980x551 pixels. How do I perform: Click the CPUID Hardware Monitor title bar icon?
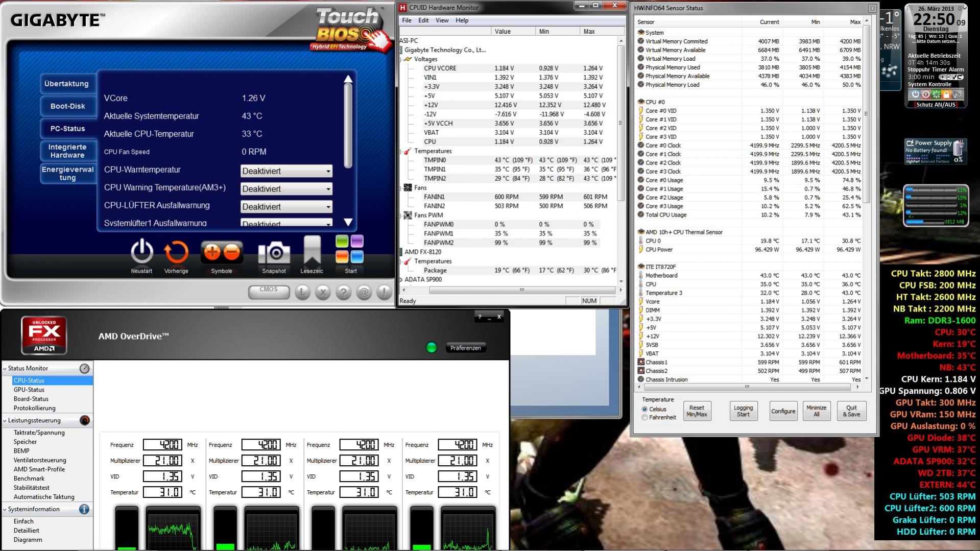click(403, 8)
